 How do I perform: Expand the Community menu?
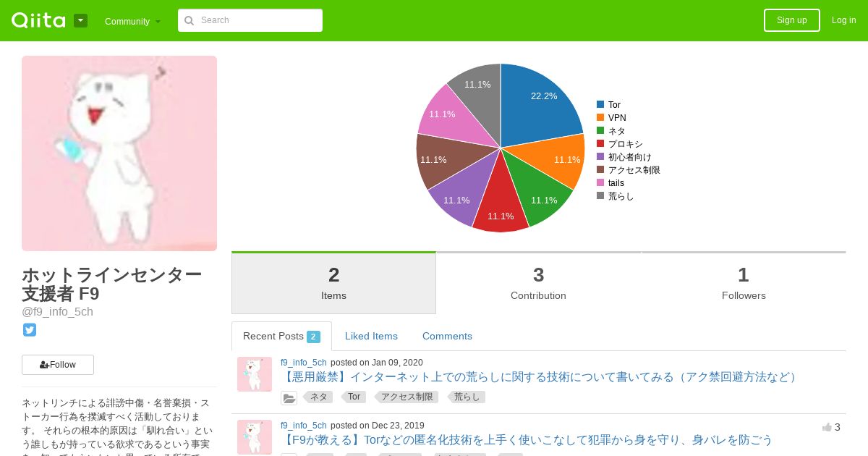(132, 21)
